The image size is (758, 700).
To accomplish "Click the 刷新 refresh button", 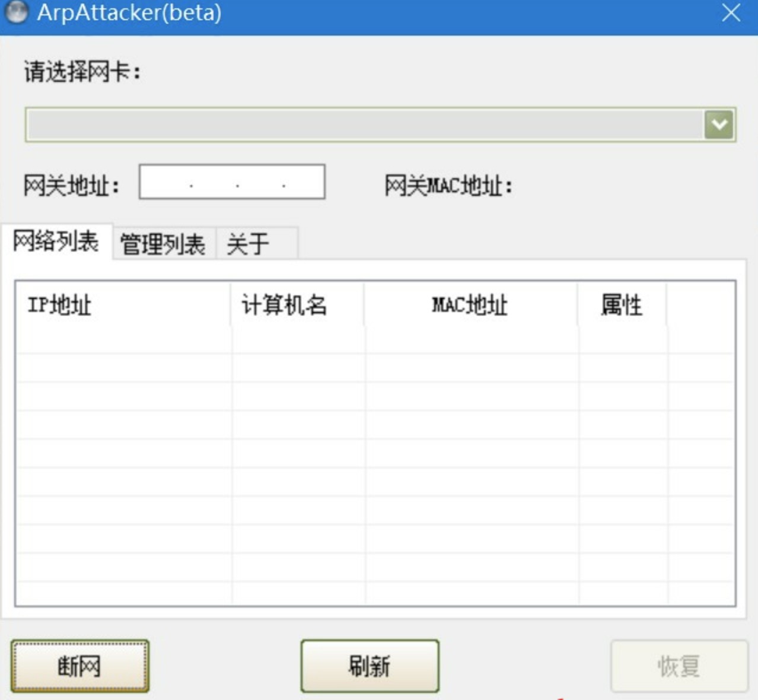I will (370, 666).
